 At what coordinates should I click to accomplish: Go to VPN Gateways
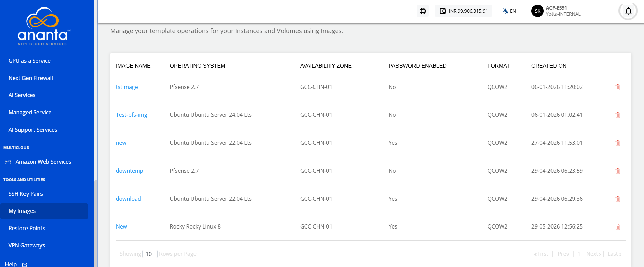coord(27,245)
